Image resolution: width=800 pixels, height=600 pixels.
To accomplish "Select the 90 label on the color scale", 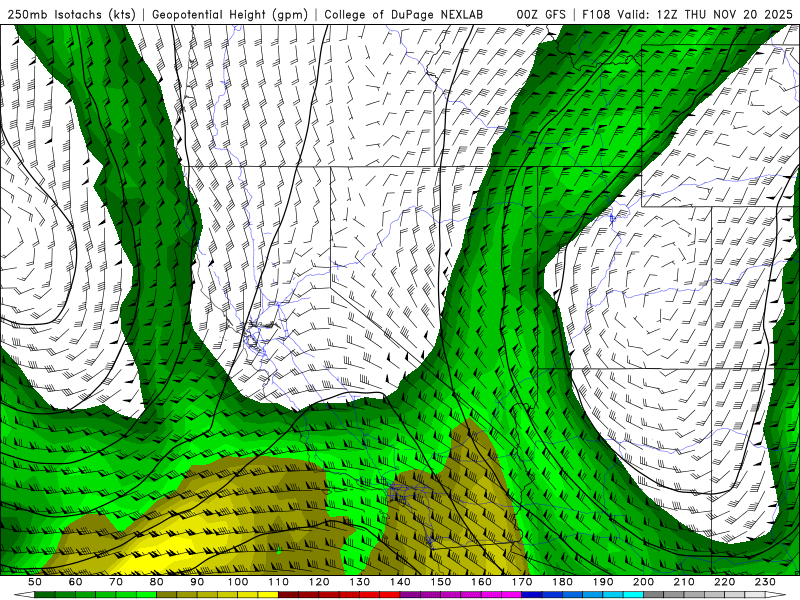I will point(197,582).
